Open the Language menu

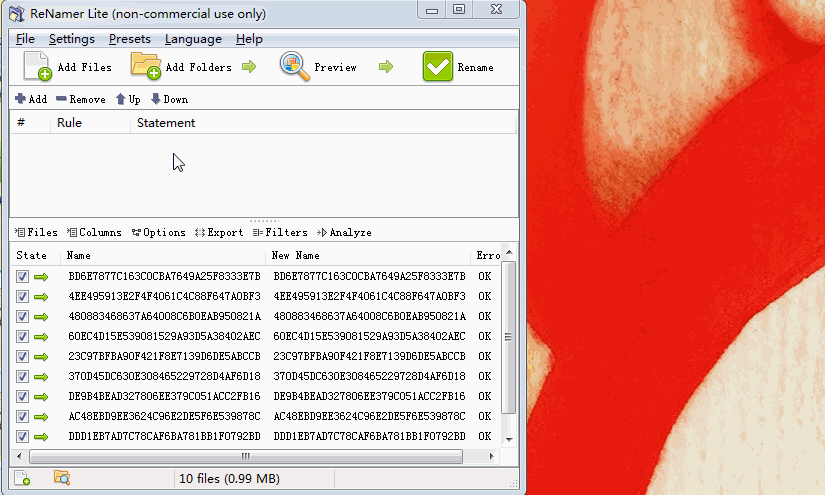click(193, 39)
